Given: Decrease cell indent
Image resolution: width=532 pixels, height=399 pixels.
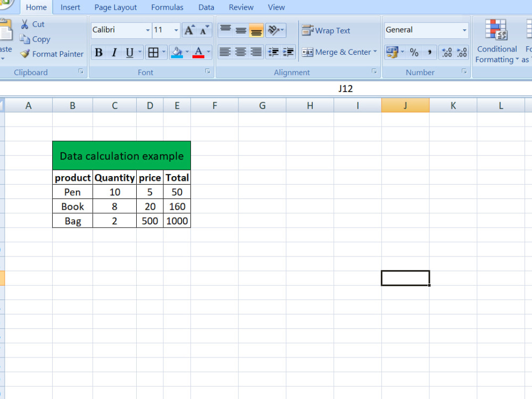Looking at the screenshot, I should 273,52.
